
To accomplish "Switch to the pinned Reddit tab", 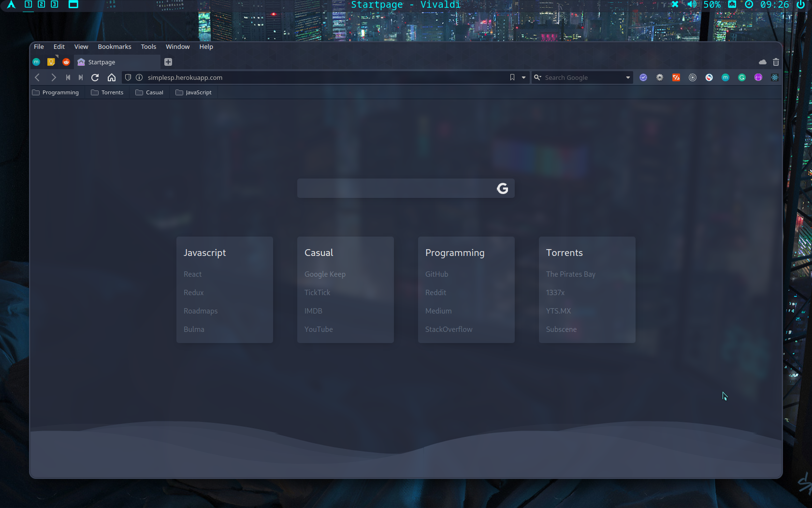I will point(66,62).
